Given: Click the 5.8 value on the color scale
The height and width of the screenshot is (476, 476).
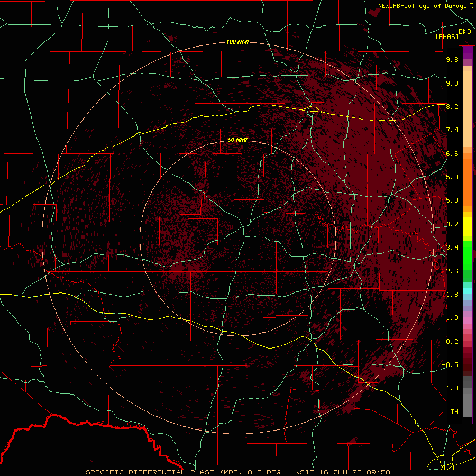Looking at the screenshot, I should [452, 177].
